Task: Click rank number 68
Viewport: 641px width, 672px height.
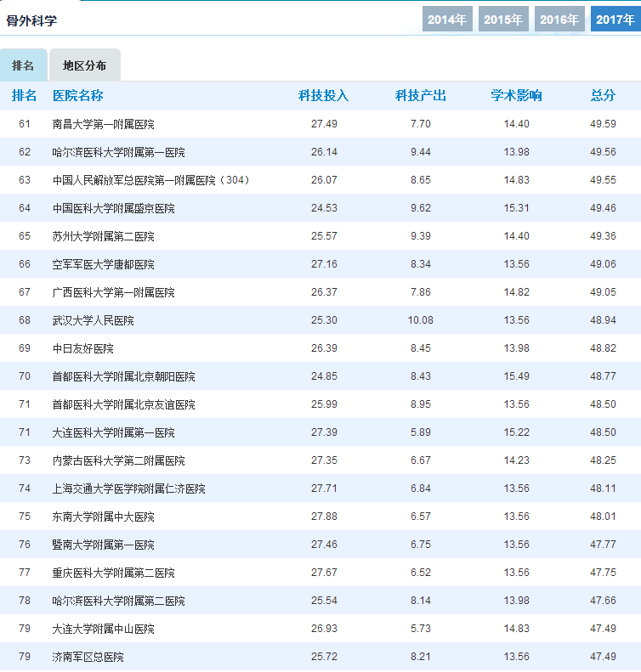Action: [x=25, y=320]
